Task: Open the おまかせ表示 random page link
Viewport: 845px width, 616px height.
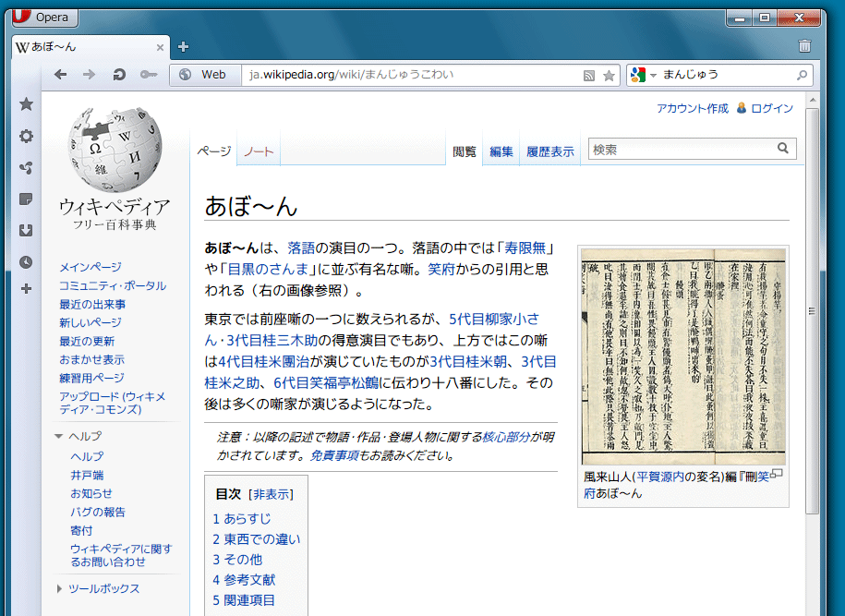Action: tap(92, 359)
